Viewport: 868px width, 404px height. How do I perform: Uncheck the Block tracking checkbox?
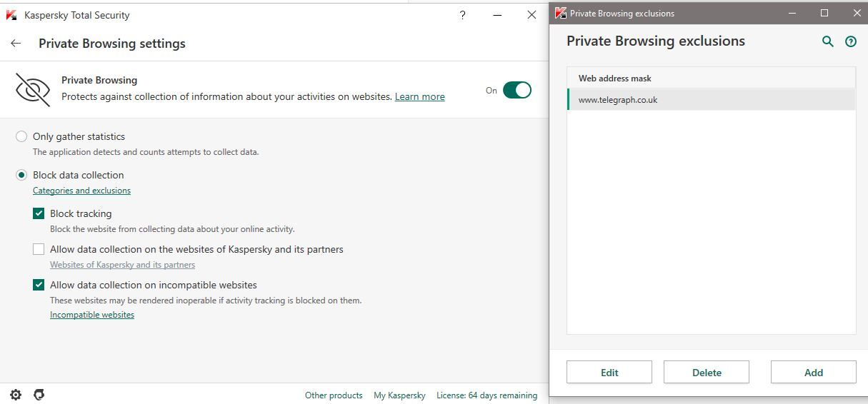39,213
